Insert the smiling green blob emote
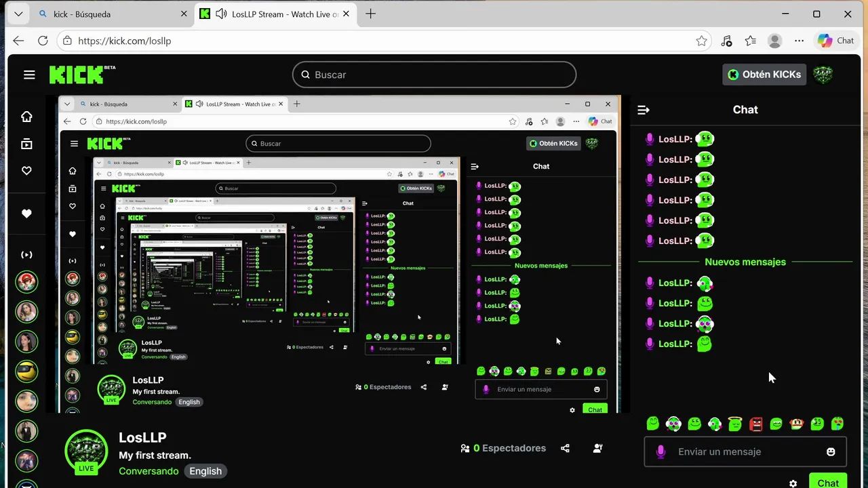This screenshot has height=488, width=868. click(653, 424)
